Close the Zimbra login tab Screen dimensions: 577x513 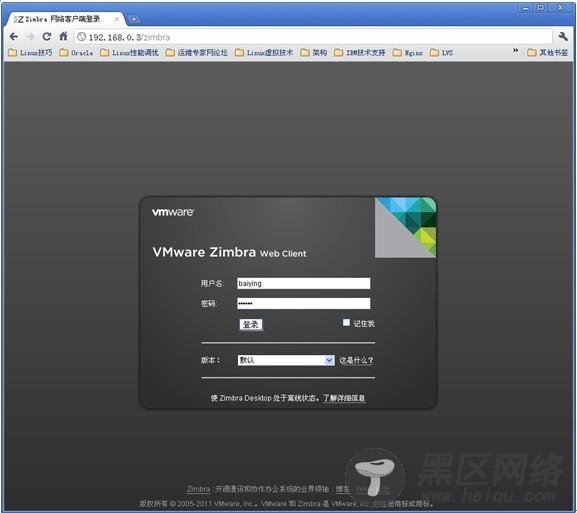click(x=117, y=19)
